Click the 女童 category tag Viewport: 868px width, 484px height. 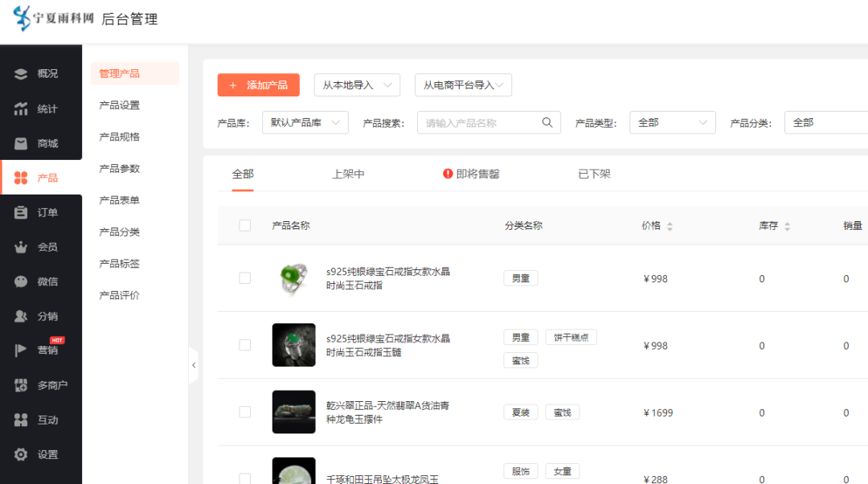pyautogui.click(x=563, y=471)
